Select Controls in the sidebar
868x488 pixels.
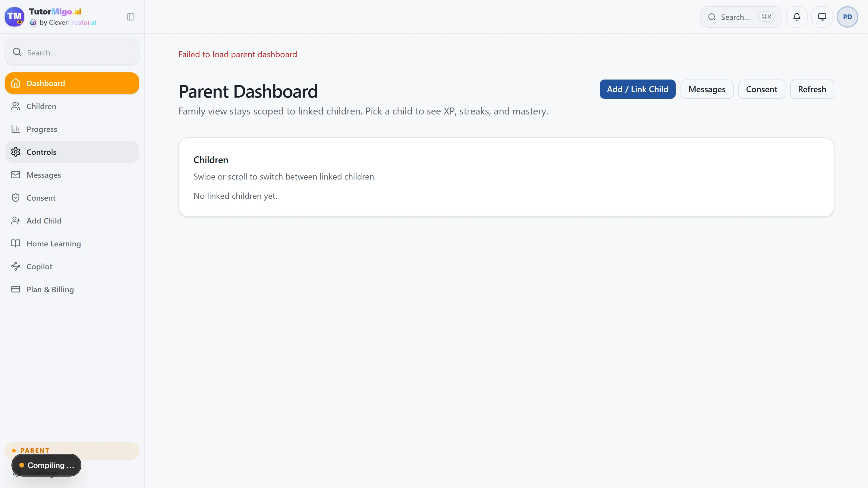click(x=72, y=152)
